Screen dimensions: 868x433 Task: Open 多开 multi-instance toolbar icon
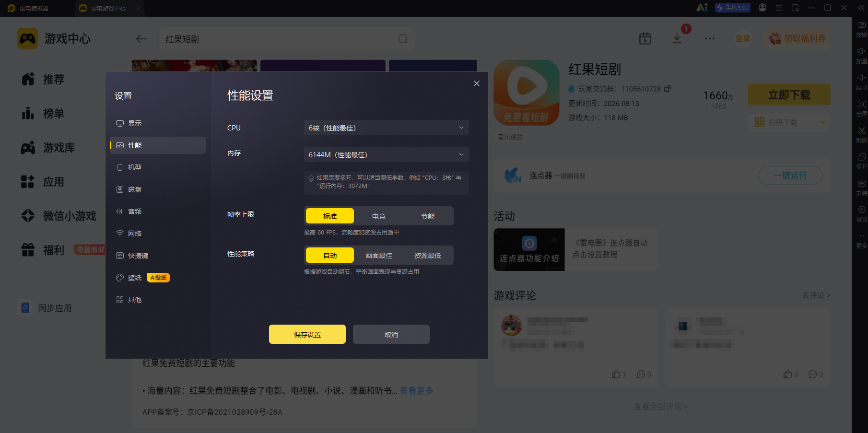(861, 162)
